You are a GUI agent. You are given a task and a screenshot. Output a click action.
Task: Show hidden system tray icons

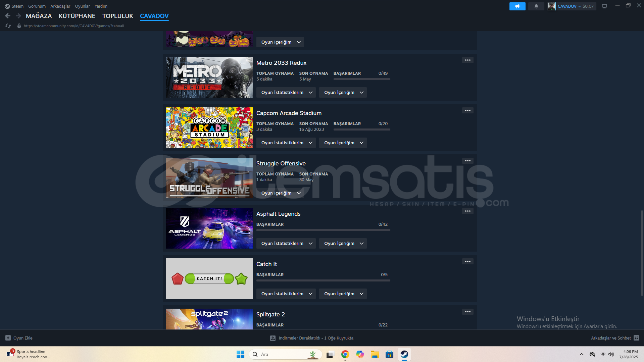pos(582,354)
